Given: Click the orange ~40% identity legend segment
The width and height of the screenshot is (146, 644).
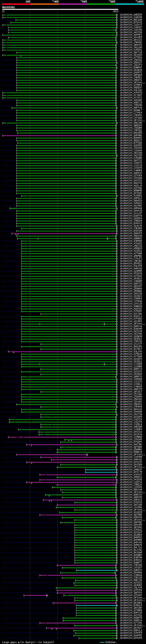Looking at the screenshot, I should pyautogui.click(x=45, y=4).
